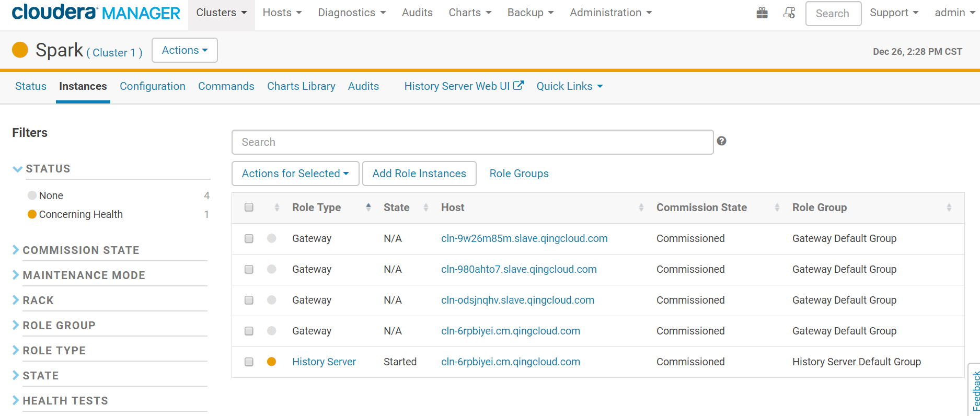Switch to the Charts Library tab
Image resolution: width=980 pixels, height=416 pixels.
(x=301, y=86)
